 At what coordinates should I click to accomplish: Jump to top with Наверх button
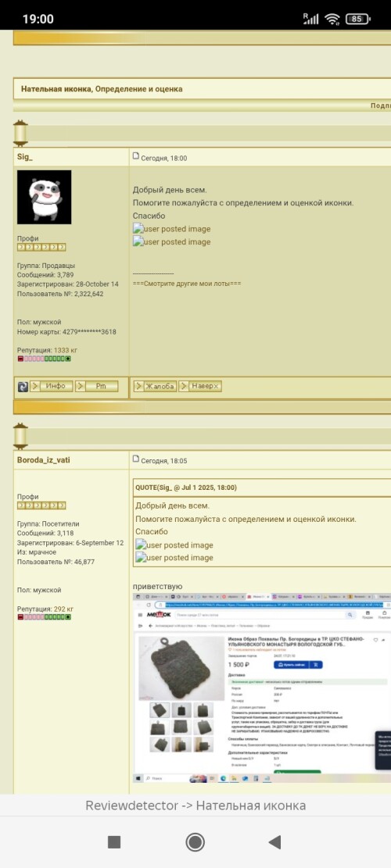pyautogui.click(x=200, y=387)
